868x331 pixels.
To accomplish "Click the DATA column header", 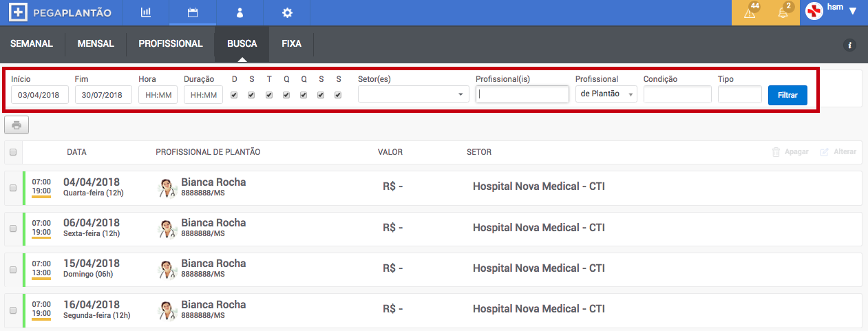I will (x=76, y=152).
